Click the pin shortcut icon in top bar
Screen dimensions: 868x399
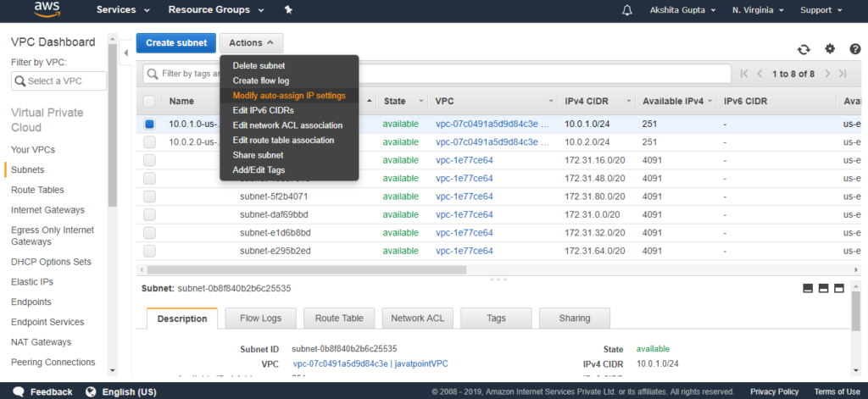tap(288, 10)
